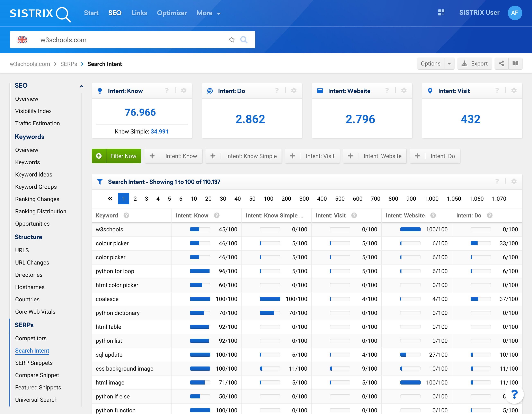Open settings gear of Intent: Know box
The image size is (532, 414).
184,91
